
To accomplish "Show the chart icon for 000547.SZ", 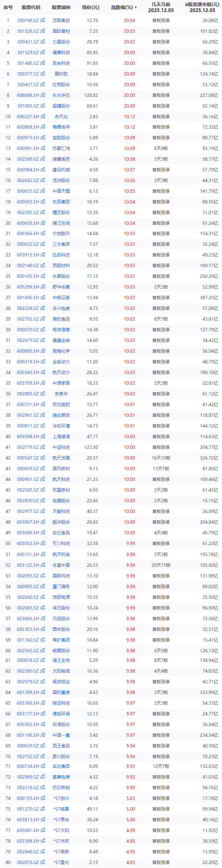I will point(42,458).
